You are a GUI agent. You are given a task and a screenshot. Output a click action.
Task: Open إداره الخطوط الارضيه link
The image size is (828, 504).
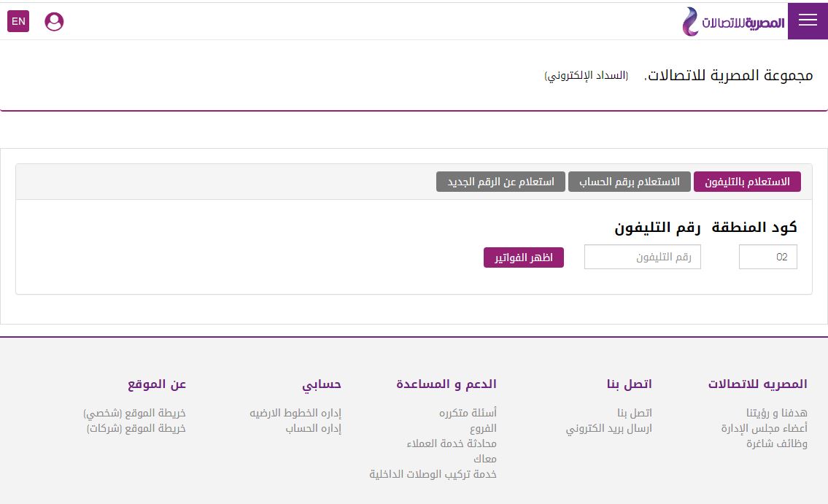click(295, 412)
